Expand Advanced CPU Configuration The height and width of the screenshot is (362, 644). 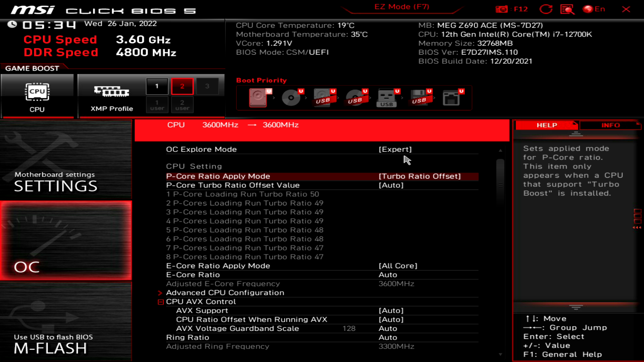225,292
